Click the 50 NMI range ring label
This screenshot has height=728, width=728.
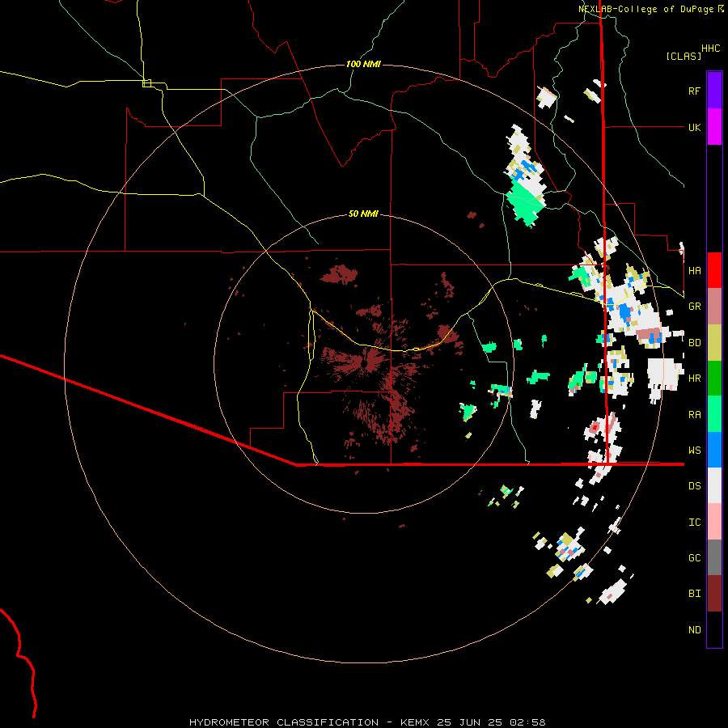[x=363, y=214]
